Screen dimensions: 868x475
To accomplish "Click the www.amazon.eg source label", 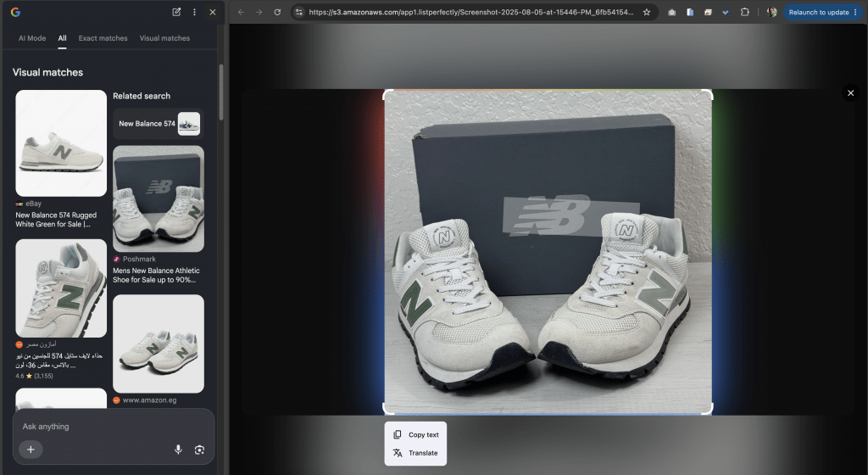I will click(x=149, y=400).
